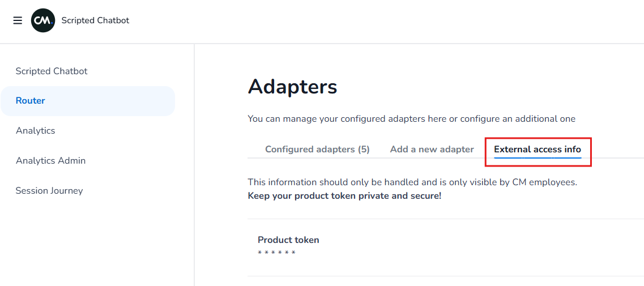Viewport: 644px width, 286px height.
Task: Click the masked product token value
Action: (x=276, y=253)
